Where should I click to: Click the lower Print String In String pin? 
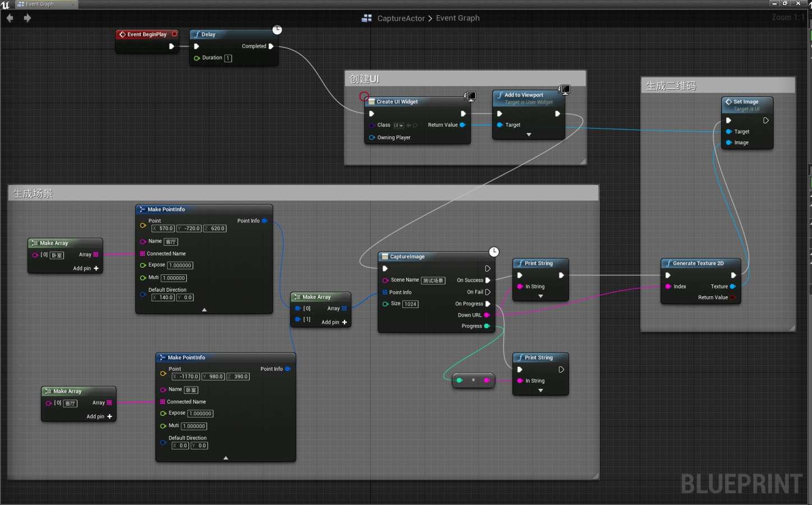pyautogui.click(x=520, y=380)
